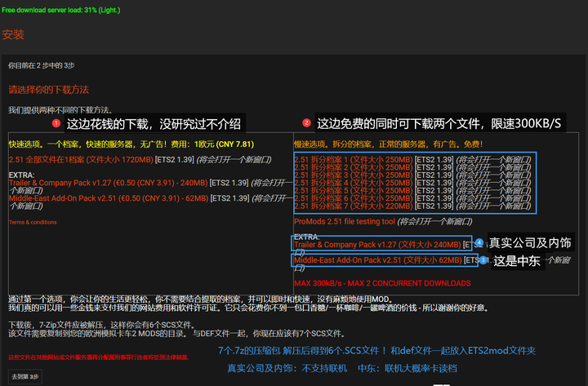Download free Trailer & Company Pack 240MB
Screen dimensions: 588x386
[377, 245]
